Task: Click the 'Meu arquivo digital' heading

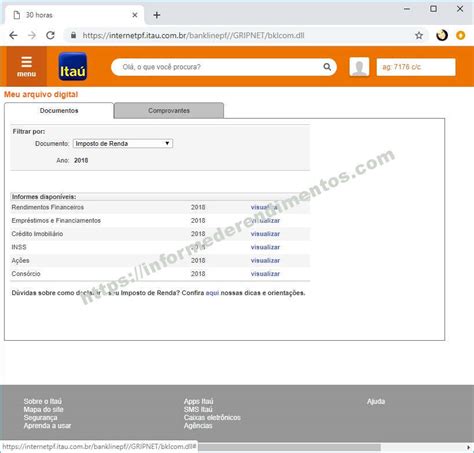Action: [x=41, y=94]
